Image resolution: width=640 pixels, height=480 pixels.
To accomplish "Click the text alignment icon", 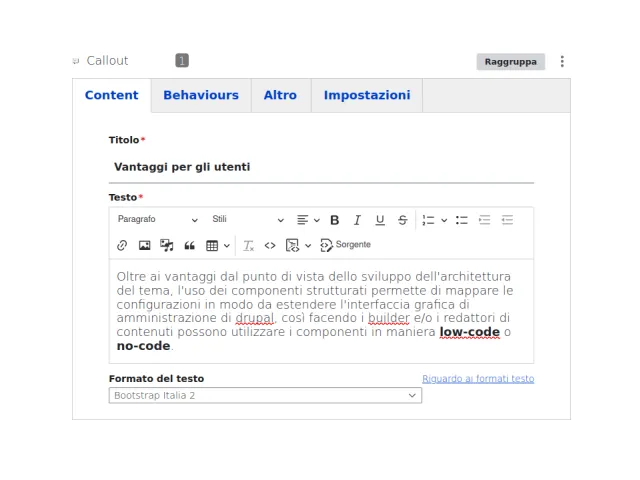I will 302,220.
